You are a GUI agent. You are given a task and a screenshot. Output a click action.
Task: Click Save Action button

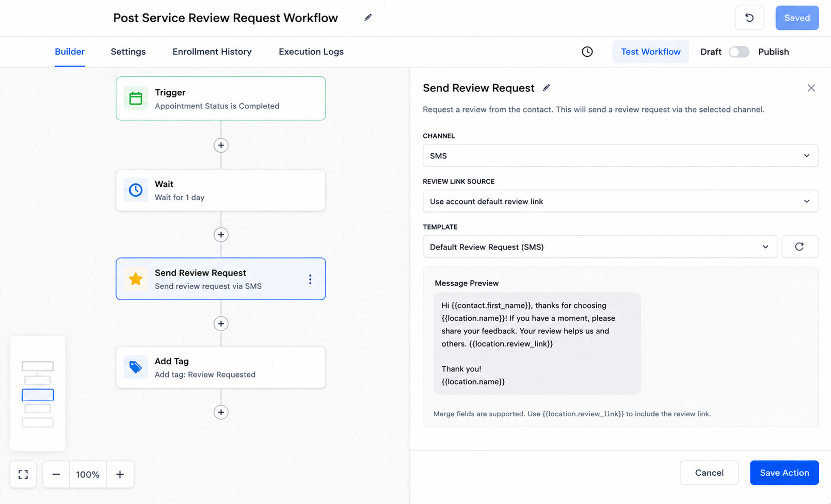784,473
